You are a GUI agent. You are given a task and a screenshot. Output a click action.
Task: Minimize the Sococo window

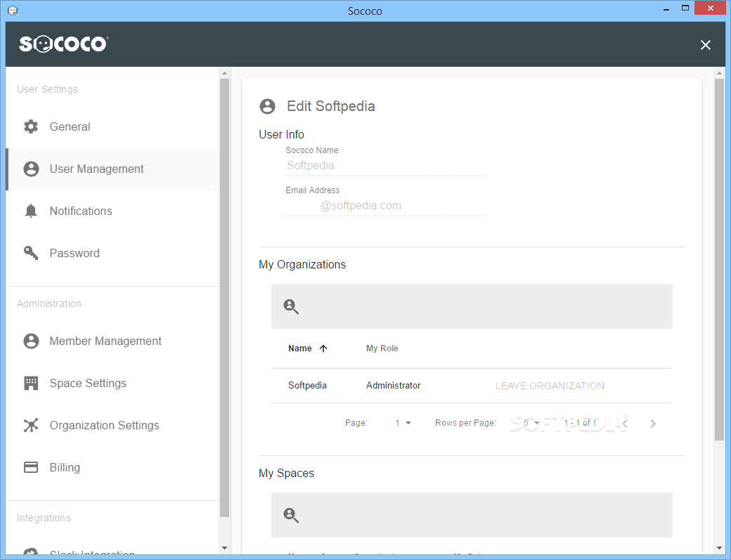(666, 9)
